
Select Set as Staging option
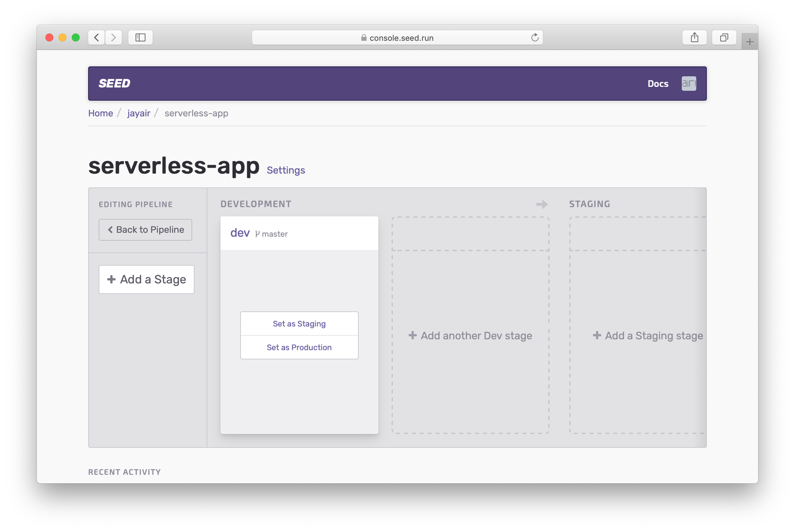299,323
